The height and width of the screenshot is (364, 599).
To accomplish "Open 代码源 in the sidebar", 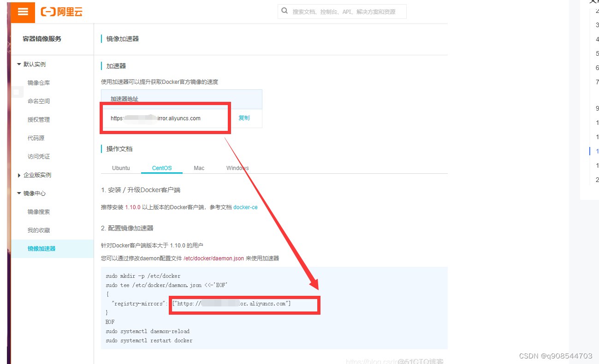I will pos(36,138).
